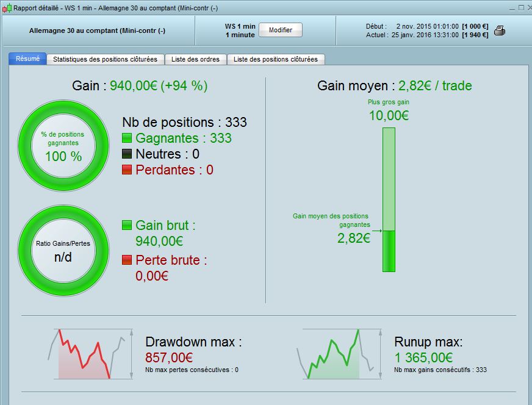Switch to Statistiques des positions clôturées tab

click(105, 60)
